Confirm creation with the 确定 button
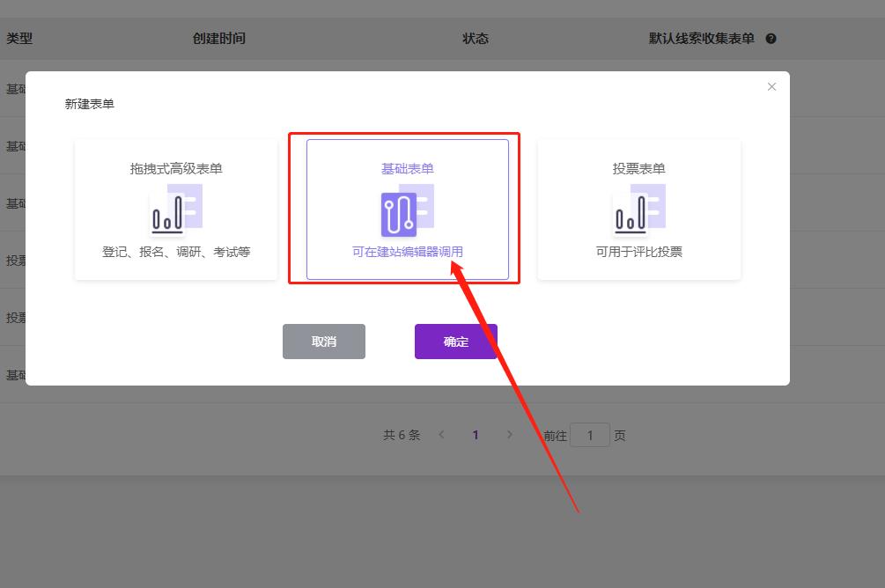 tap(455, 342)
